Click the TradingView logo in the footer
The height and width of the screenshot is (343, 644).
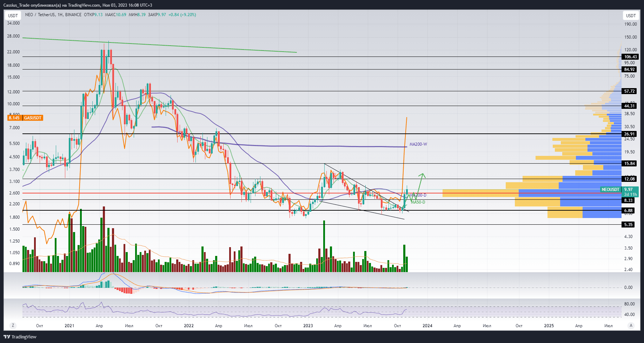pyautogui.click(x=20, y=337)
